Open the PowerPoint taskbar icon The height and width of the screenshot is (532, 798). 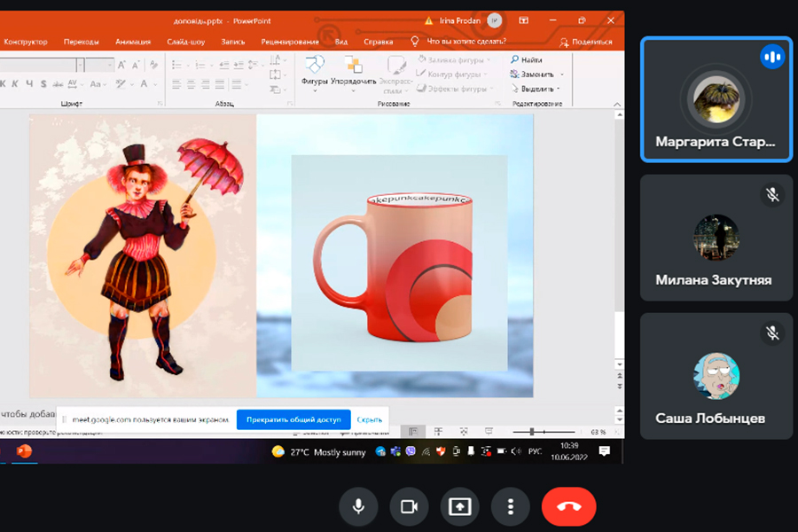click(24, 451)
